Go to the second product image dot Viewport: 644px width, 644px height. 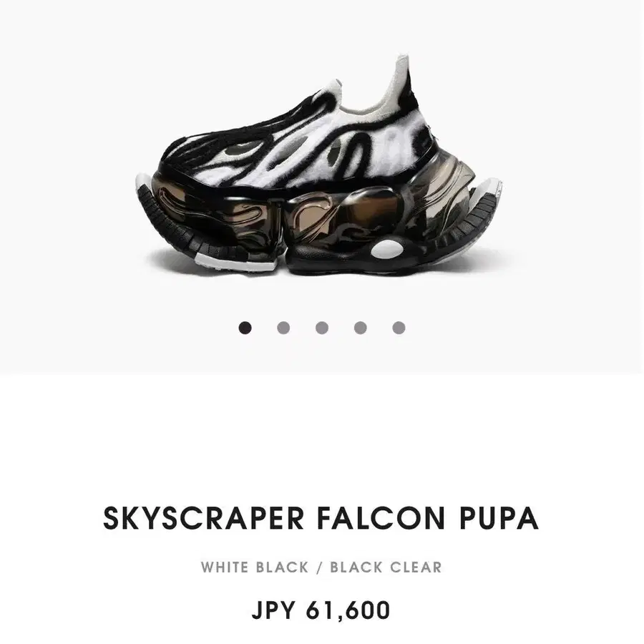point(283,328)
